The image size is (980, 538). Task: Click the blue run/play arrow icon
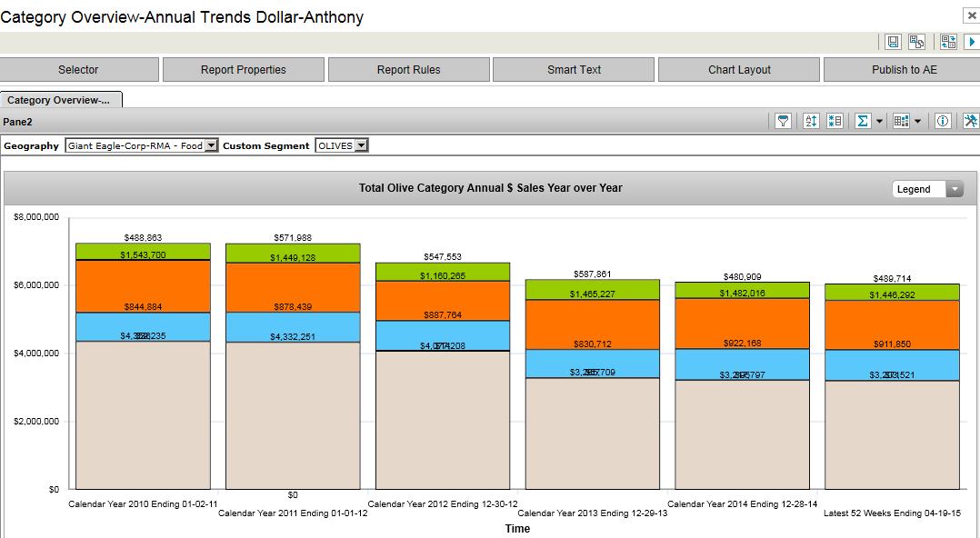click(972, 42)
